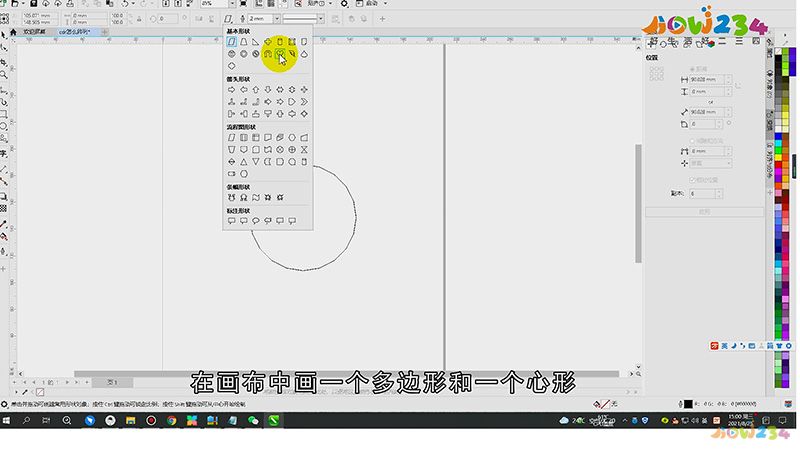Choose the blue swatch in palette
This screenshot has width=800, height=450.
pos(779,137)
